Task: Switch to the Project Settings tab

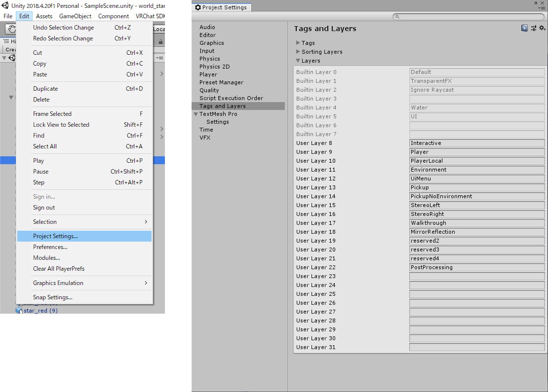Action: pos(221,7)
